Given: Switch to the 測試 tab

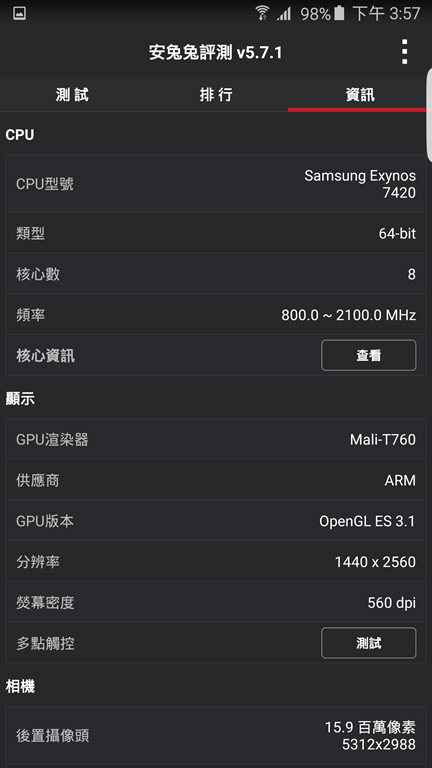Looking at the screenshot, I should (x=72, y=95).
